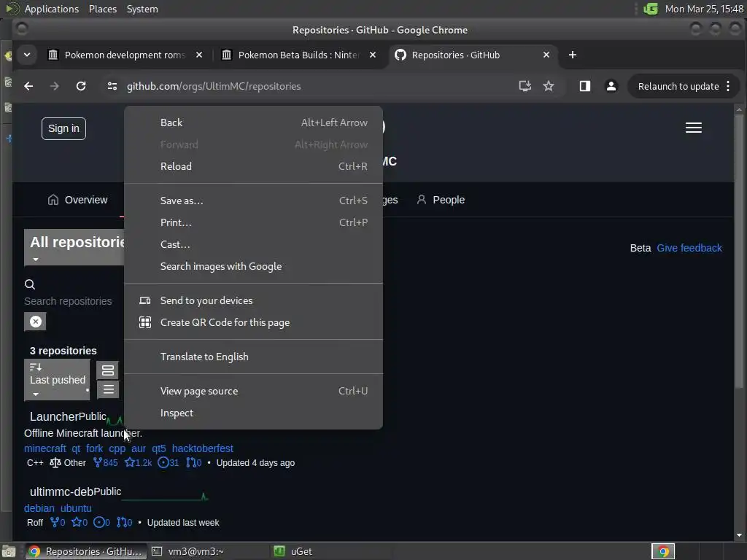Screen dimensions: 747x560
Task: Close the Pokemon development roms tab
Action: coord(199,55)
